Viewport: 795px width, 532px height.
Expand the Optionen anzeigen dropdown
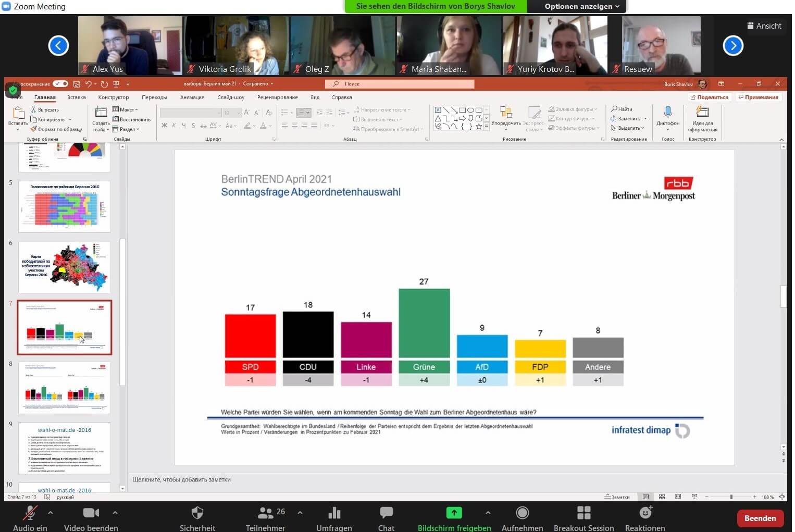(582, 6)
